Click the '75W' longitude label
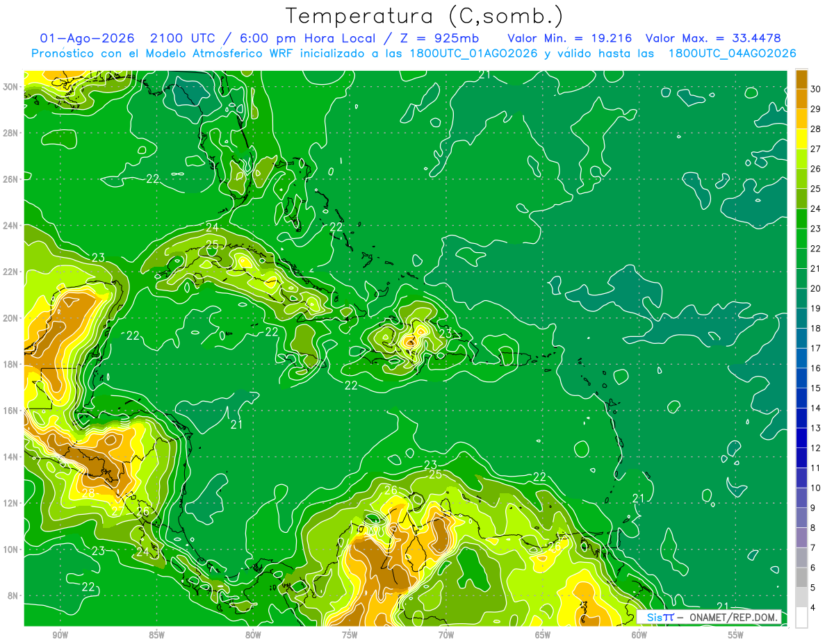The width and height of the screenshot is (834, 644). click(350, 635)
